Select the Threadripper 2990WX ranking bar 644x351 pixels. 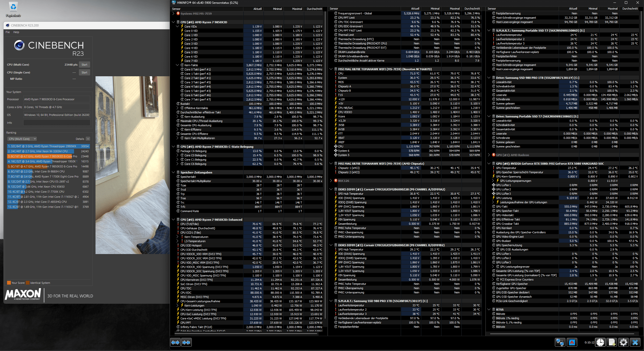pyautogui.click(x=48, y=146)
